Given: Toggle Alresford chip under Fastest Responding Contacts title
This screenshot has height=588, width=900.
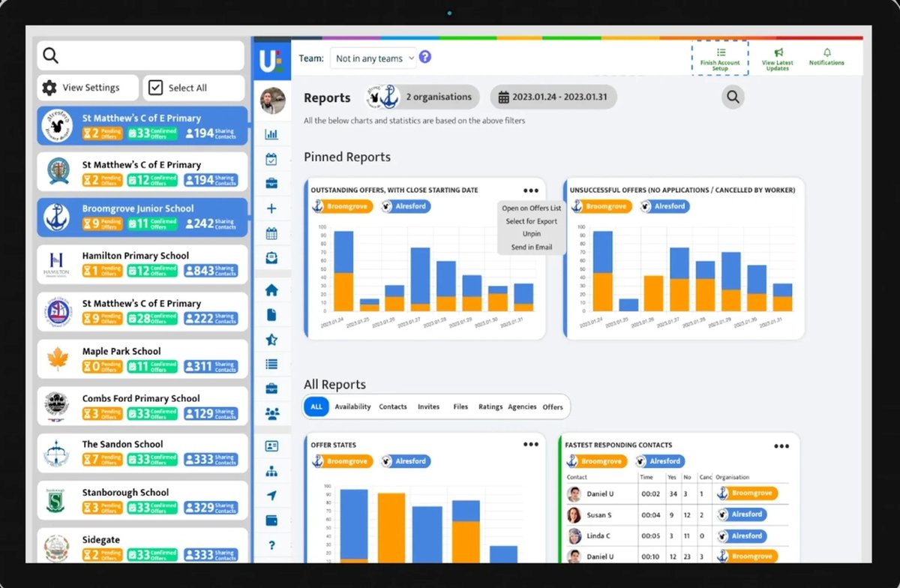Looking at the screenshot, I should (661, 461).
